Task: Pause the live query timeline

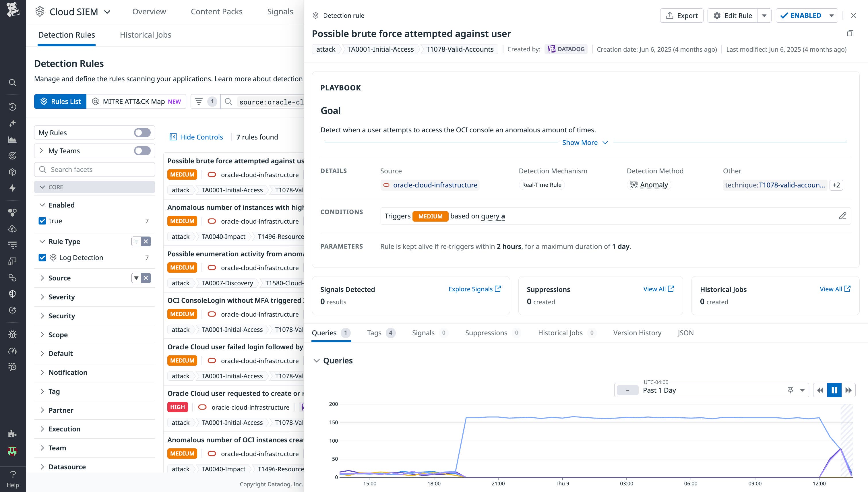Action: click(x=834, y=390)
